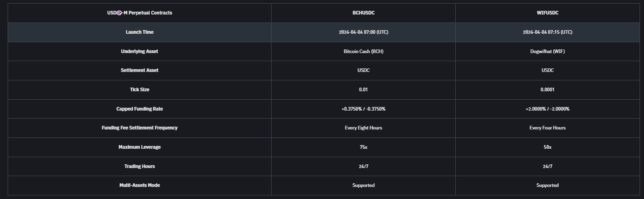Select the Dogwifhat (WIF) cell
Viewport: 644px width, 199px height.
547,51
